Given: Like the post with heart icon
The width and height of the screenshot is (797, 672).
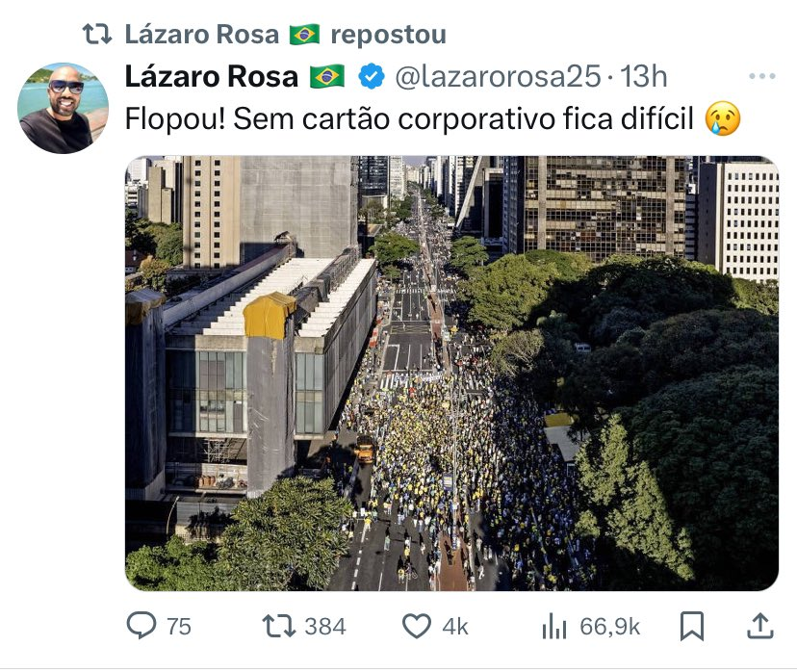Looking at the screenshot, I should (x=416, y=626).
